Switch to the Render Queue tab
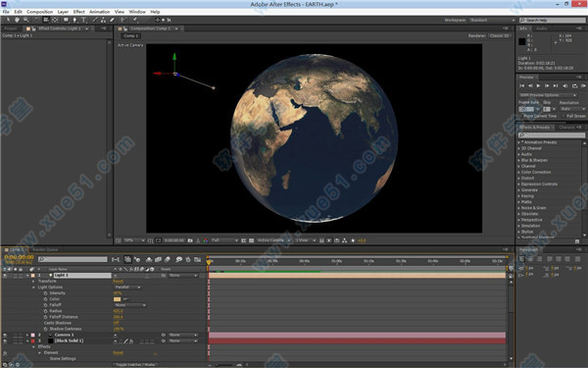Image resolution: width=588 pixels, height=368 pixels. coord(45,249)
